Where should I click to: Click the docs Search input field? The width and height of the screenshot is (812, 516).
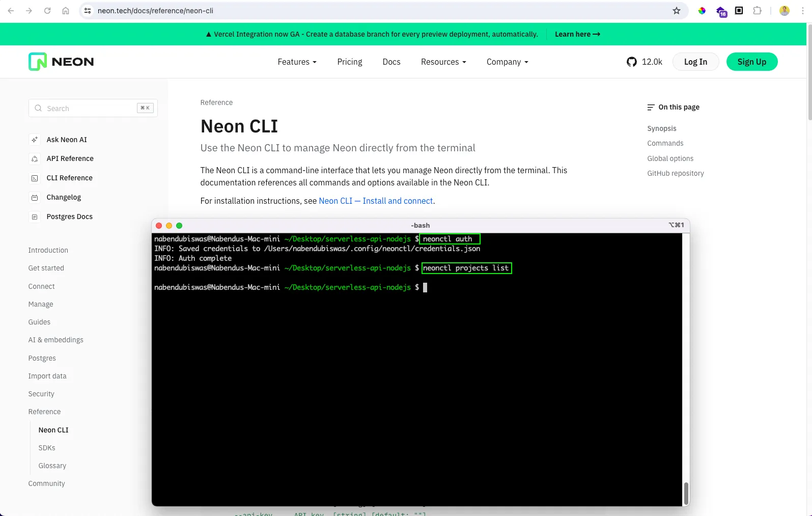(93, 108)
